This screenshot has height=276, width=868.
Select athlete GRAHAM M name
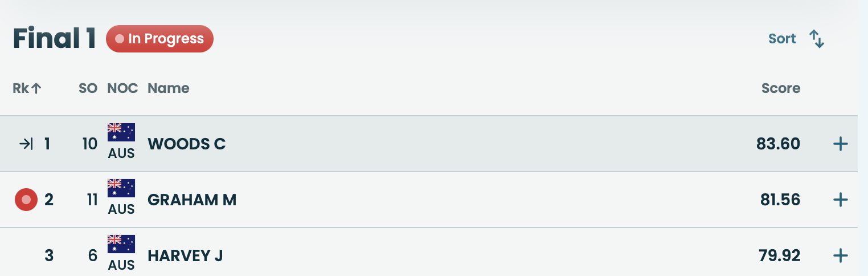(x=191, y=200)
